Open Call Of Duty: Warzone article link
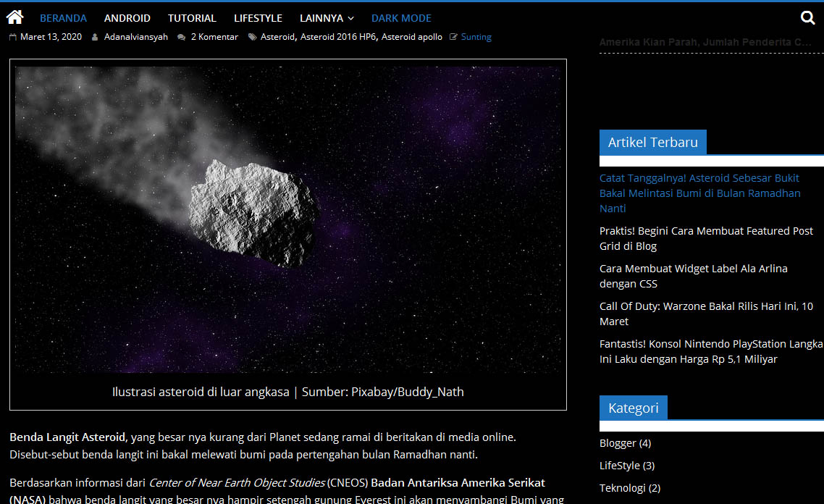This screenshot has height=504, width=824. click(706, 314)
